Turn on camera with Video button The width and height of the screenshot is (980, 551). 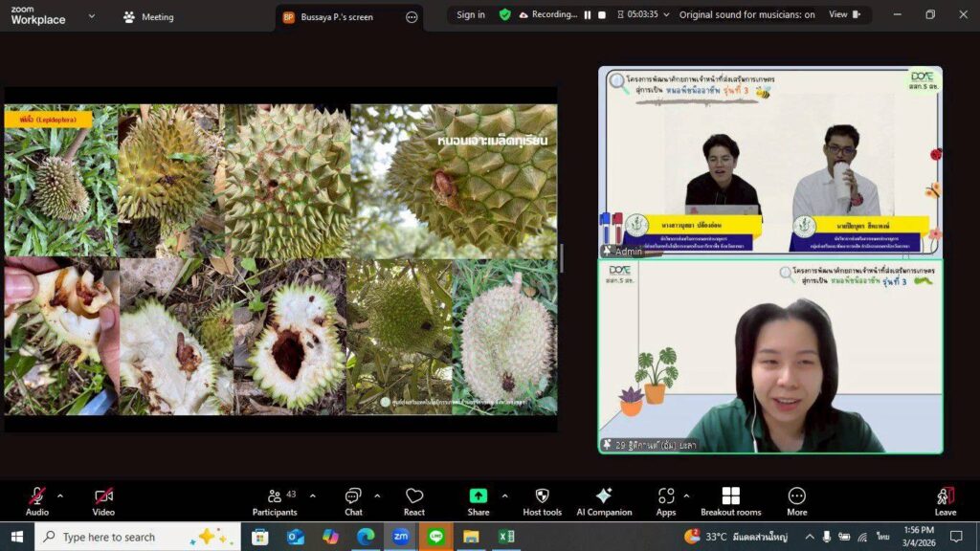click(x=103, y=500)
